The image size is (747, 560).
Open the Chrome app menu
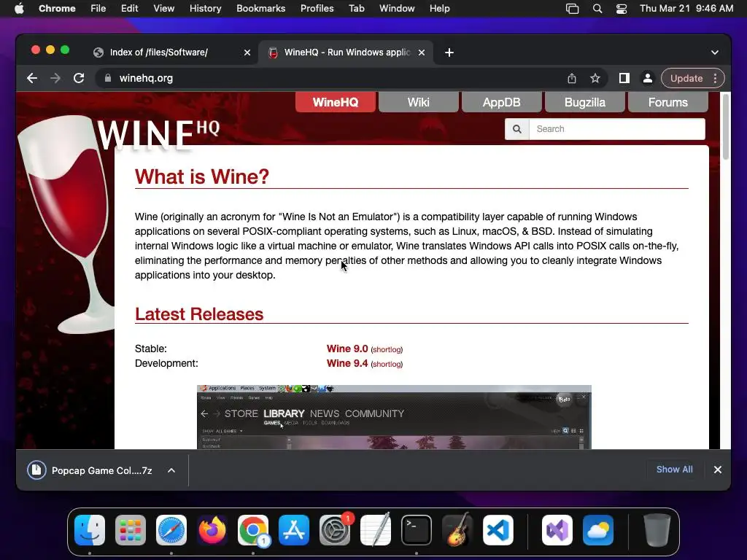tap(57, 9)
